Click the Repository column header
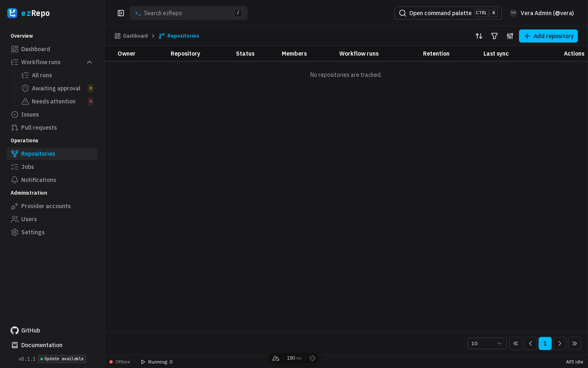 [x=185, y=54]
